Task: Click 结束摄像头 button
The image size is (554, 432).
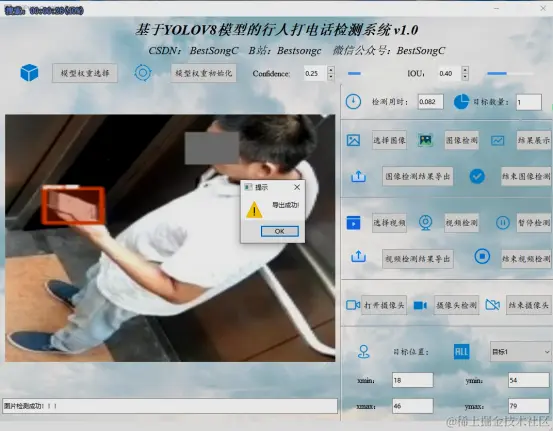Action: pos(529,305)
